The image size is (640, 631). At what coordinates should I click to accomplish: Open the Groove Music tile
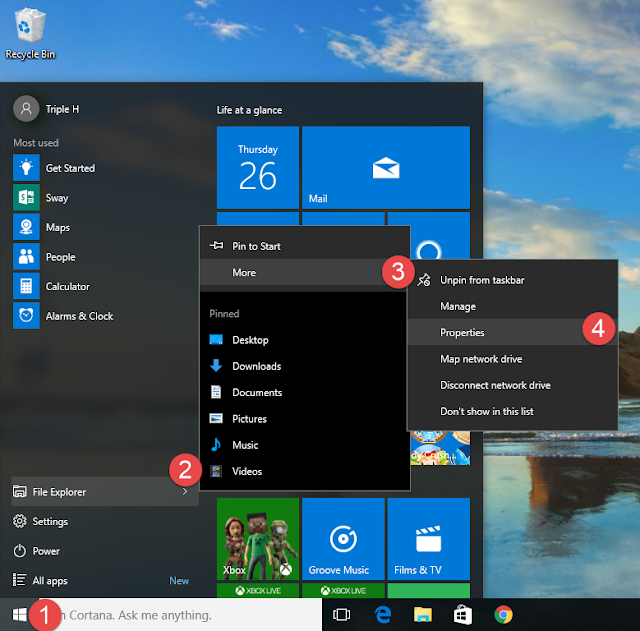(x=343, y=539)
